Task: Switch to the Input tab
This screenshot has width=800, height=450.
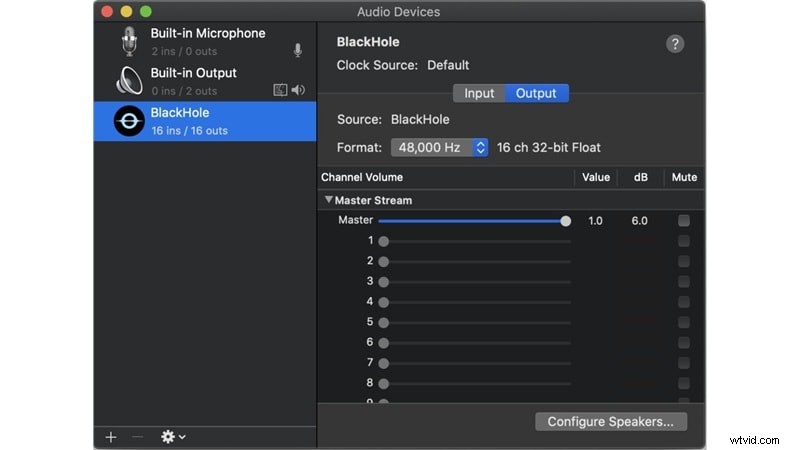Action: [x=479, y=93]
